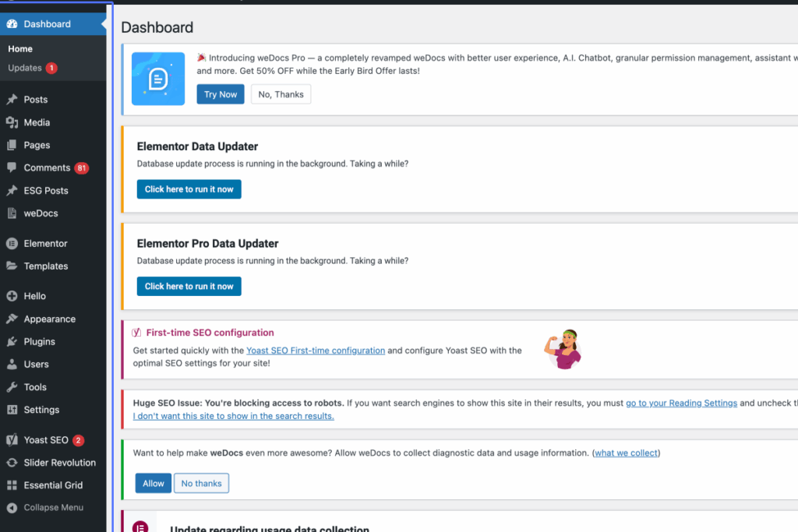This screenshot has width=798, height=532.
Task: Open the Posts pin icon
Action: 12,99
